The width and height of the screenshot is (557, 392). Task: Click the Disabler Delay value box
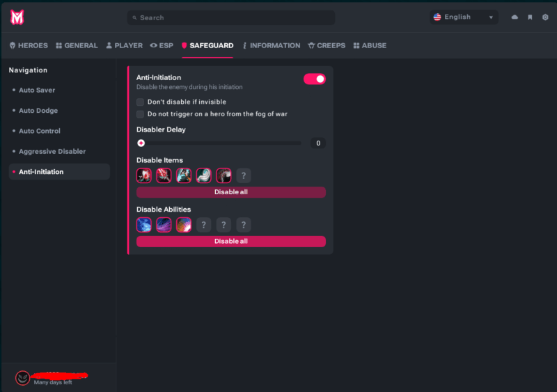(318, 143)
